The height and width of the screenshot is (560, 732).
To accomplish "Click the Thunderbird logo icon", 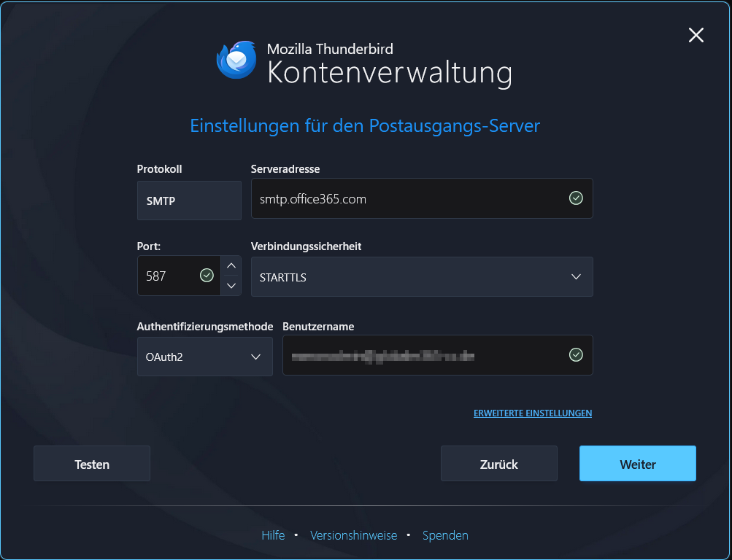I will 236,60.
